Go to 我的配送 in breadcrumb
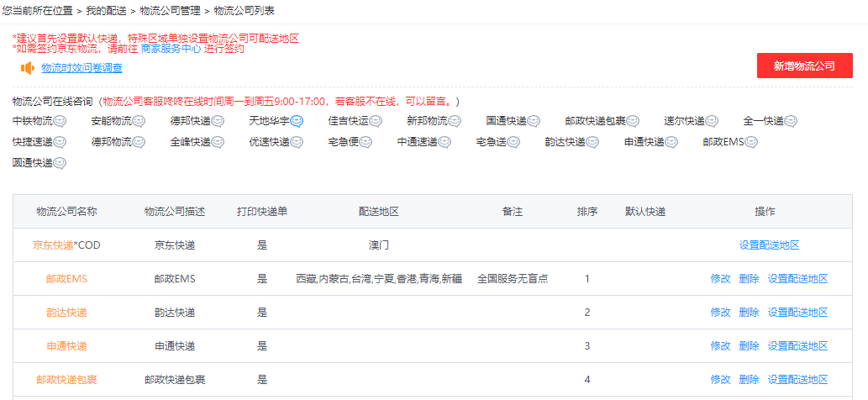868x400 pixels. point(106,11)
